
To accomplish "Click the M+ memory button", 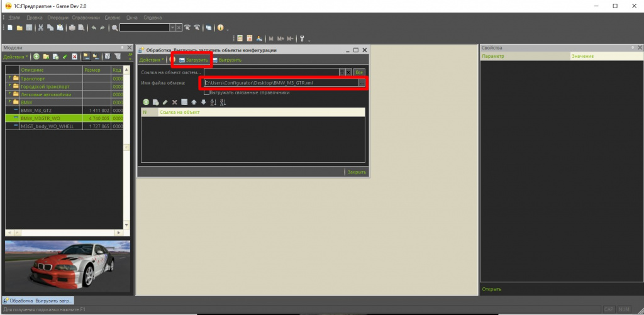I will click(280, 38).
